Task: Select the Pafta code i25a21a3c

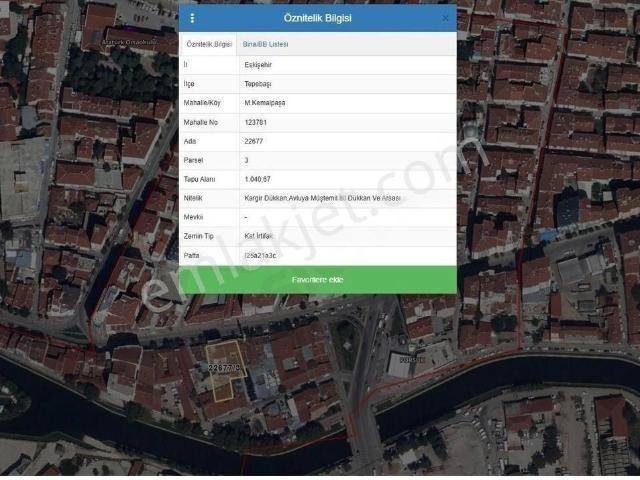Action: coord(260,255)
